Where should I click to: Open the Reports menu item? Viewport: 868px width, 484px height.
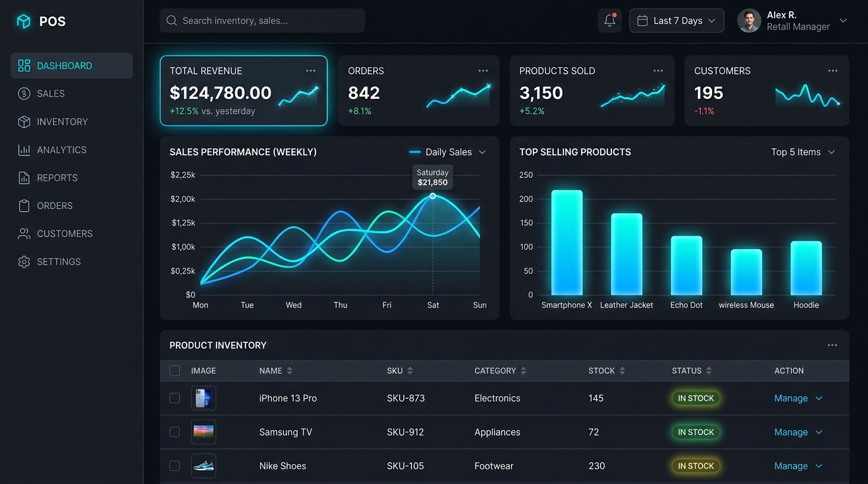tap(71, 178)
